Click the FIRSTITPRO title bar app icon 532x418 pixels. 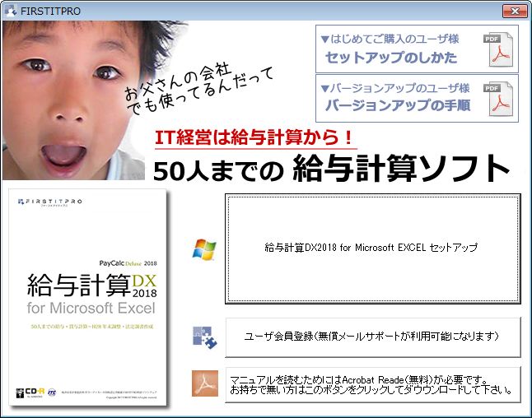pyautogui.click(x=11, y=11)
